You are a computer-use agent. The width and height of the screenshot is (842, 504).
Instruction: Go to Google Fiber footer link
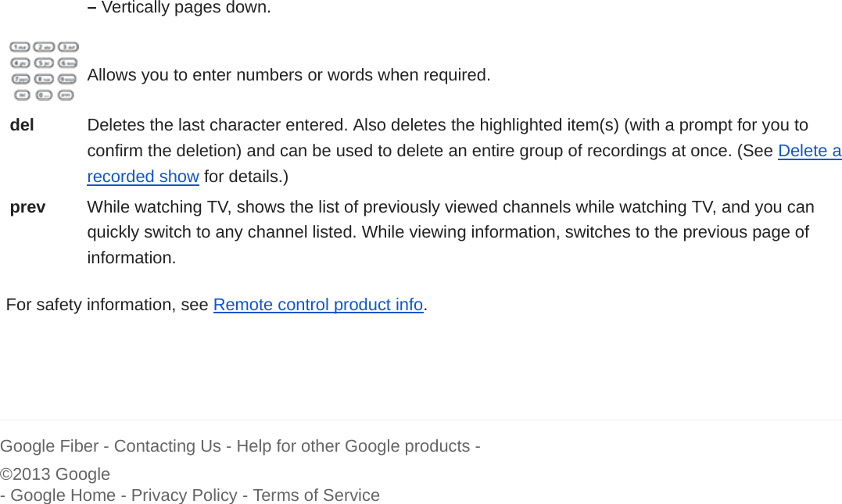pyautogui.click(x=49, y=446)
